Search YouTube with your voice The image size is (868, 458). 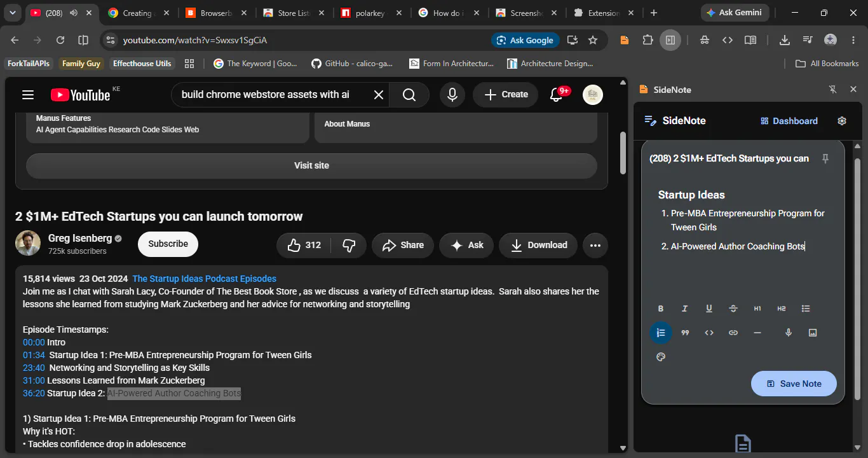(x=452, y=95)
